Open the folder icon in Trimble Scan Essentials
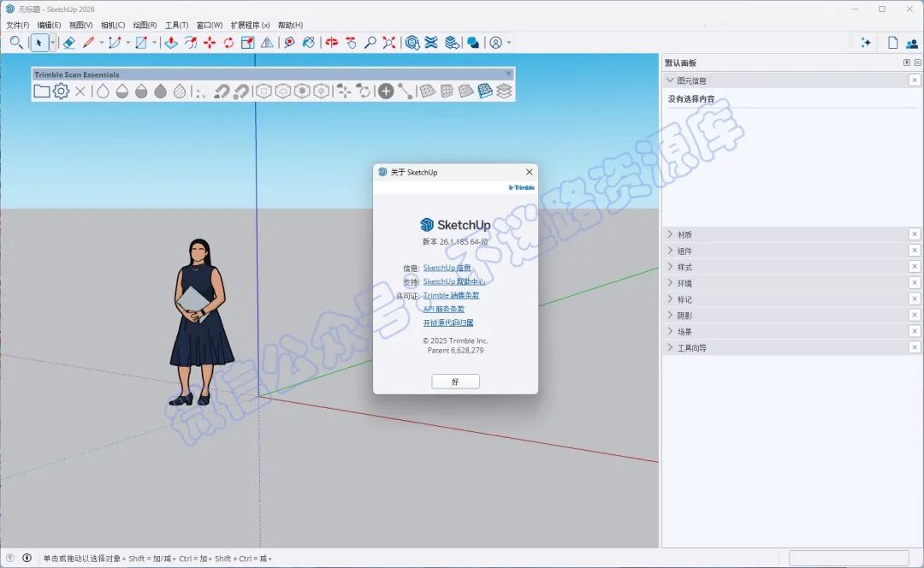This screenshot has height=568, width=924. pos(42,91)
